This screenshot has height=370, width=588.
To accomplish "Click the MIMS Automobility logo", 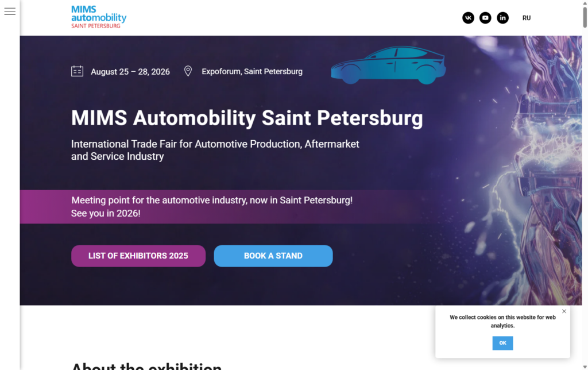I will coord(99,17).
